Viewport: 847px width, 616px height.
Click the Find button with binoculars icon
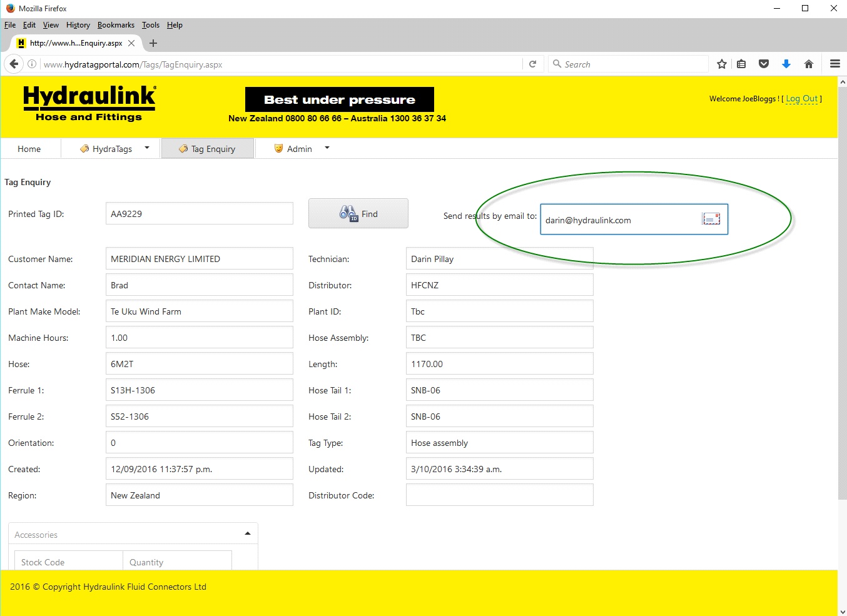point(358,214)
